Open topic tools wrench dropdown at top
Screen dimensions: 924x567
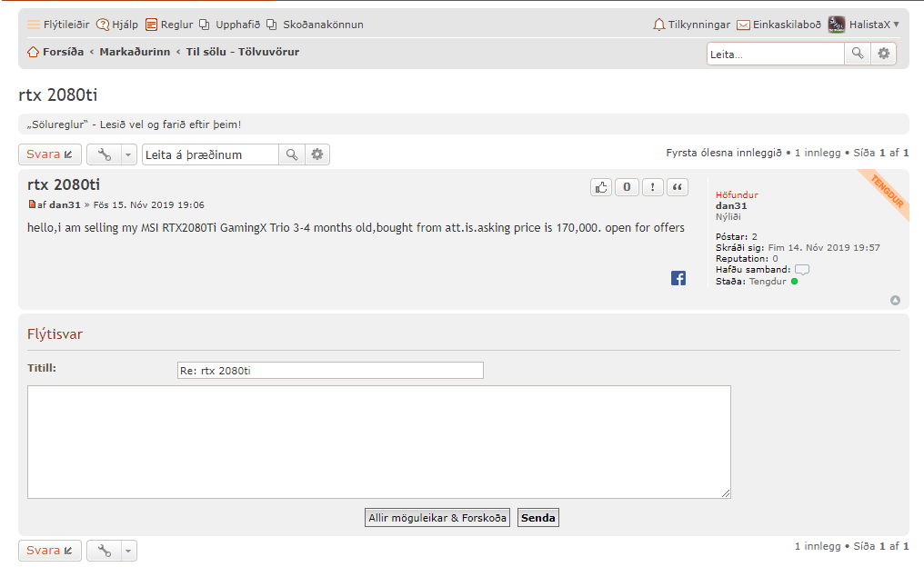111,154
